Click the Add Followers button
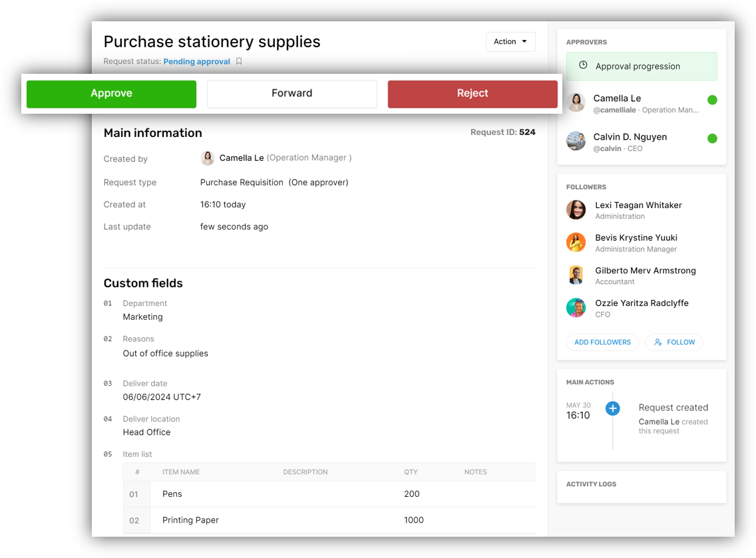The width and height of the screenshot is (756, 558). [602, 342]
